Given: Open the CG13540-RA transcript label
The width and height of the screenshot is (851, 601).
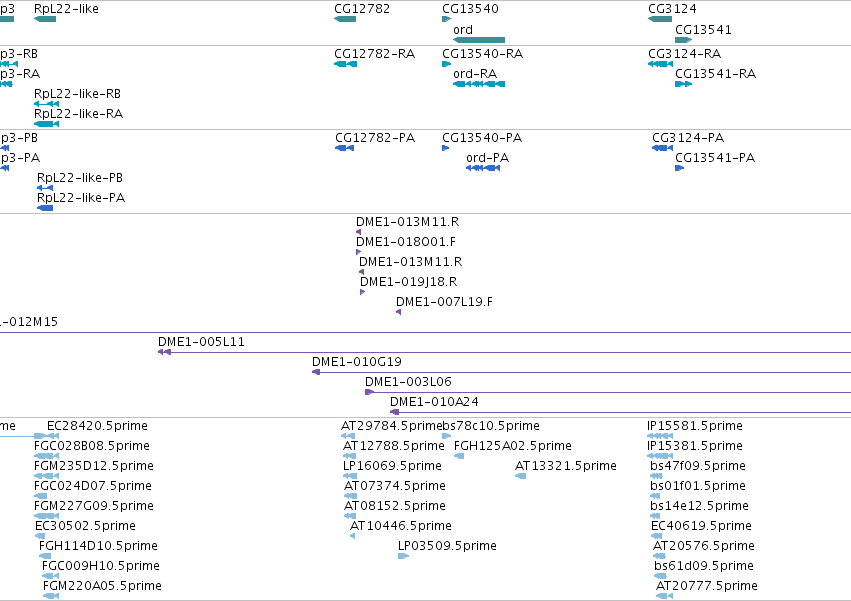Looking at the screenshot, I should 482,53.
